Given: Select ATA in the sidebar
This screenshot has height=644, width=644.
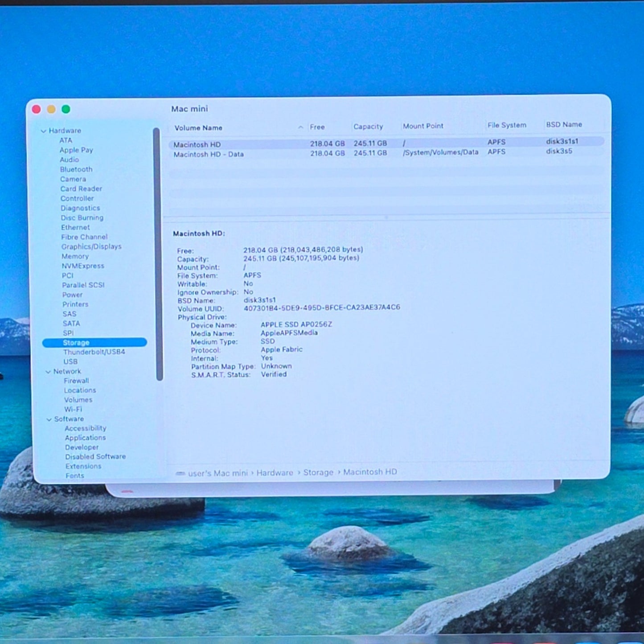Looking at the screenshot, I should [x=66, y=140].
